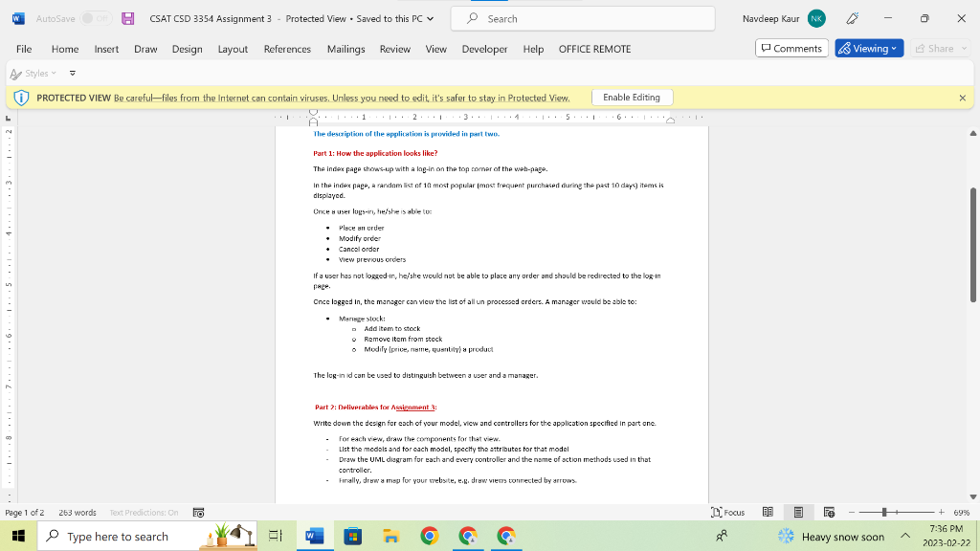
Task: Switch to the Insert tab
Action: 106,49
